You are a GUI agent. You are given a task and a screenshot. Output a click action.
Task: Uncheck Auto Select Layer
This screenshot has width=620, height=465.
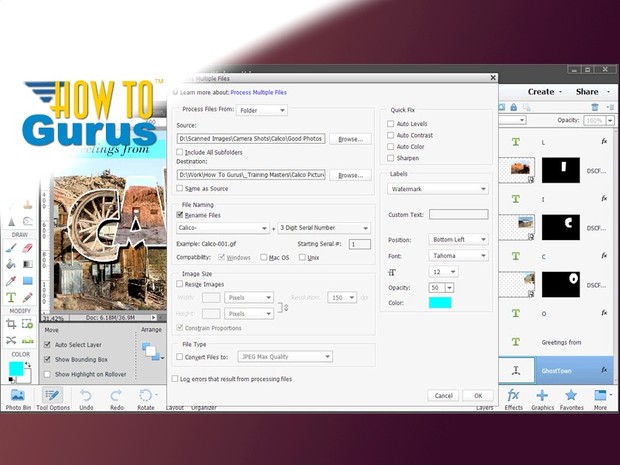click(x=47, y=344)
